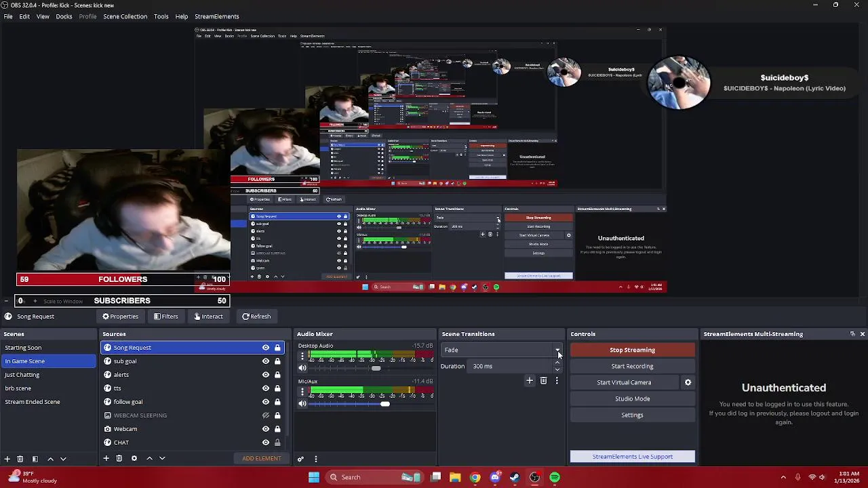Hide the Webcam source

tap(266, 429)
